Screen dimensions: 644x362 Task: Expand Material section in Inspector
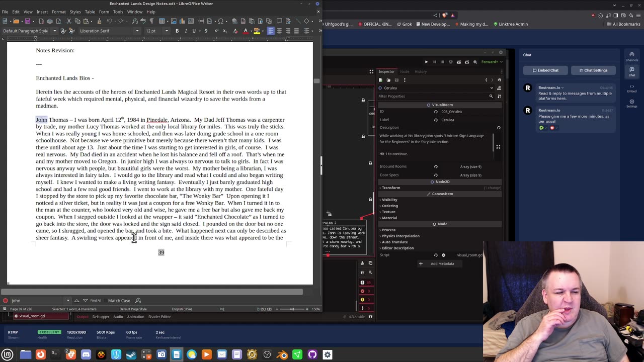(x=389, y=218)
